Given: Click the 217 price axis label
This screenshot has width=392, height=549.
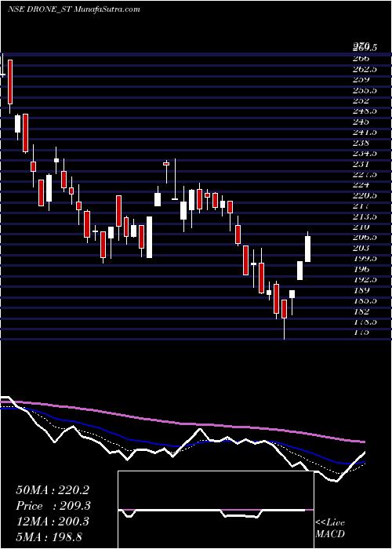Looking at the screenshot, I should tap(361, 205).
